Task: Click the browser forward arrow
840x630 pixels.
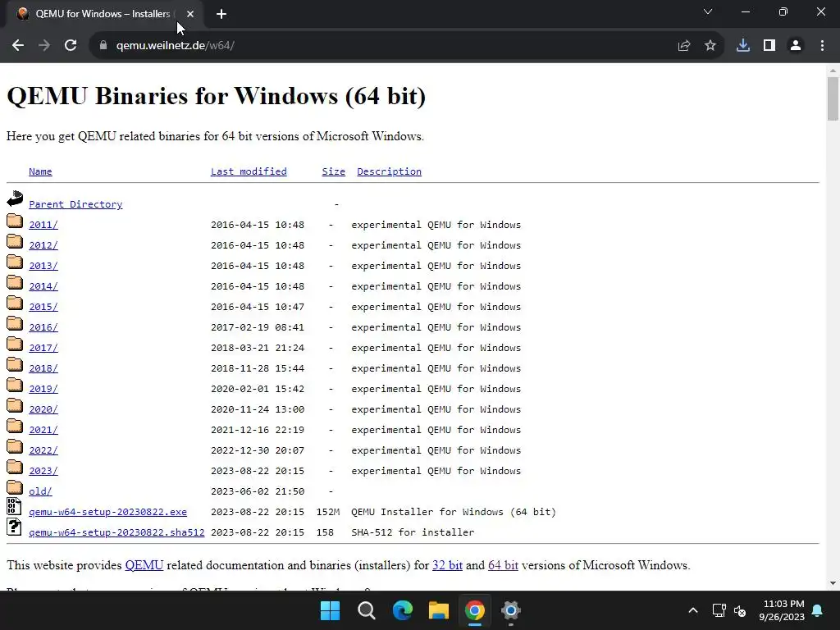Action: [44, 46]
